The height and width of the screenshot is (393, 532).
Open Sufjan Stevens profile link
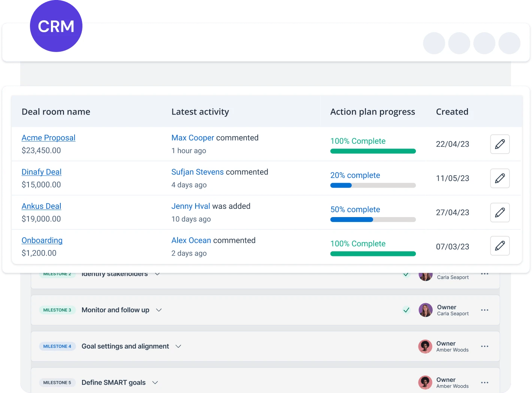click(x=197, y=172)
